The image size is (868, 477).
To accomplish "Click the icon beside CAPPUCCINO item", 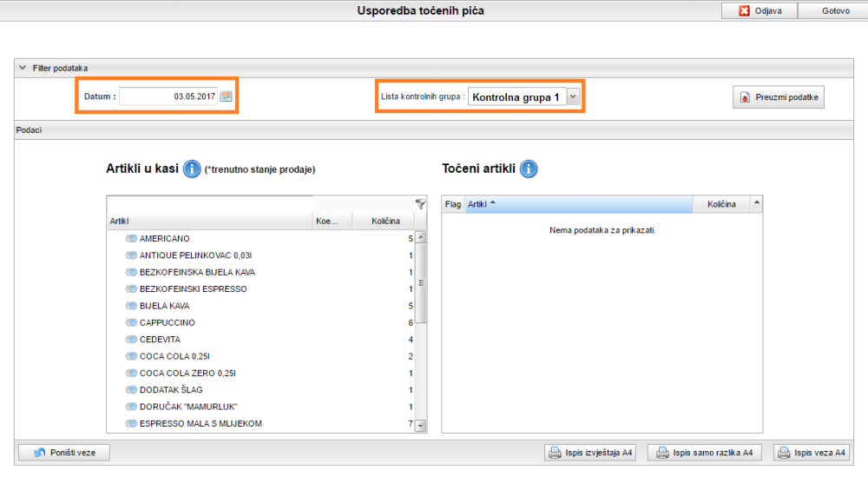I will pyautogui.click(x=131, y=322).
